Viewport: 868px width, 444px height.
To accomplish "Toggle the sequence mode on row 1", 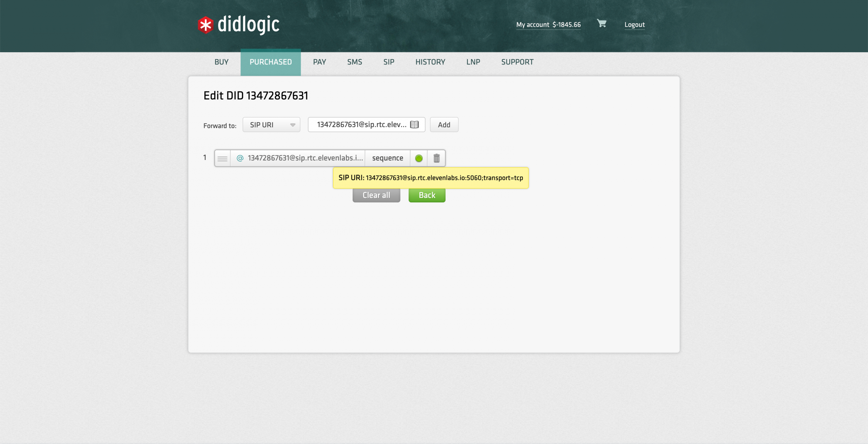I will (388, 158).
